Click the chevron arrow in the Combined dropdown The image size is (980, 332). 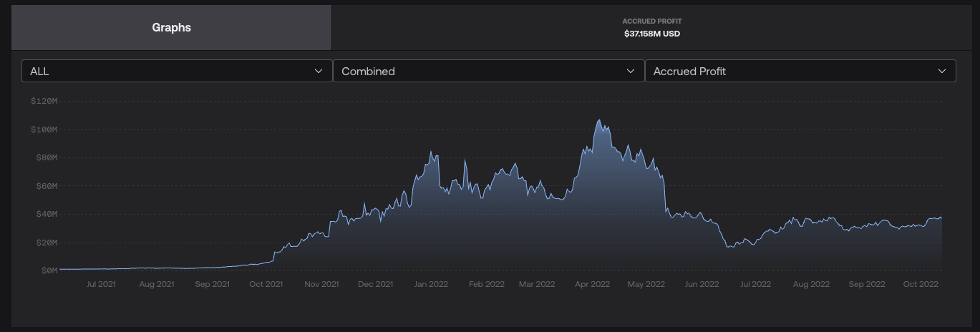click(x=631, y=71)
